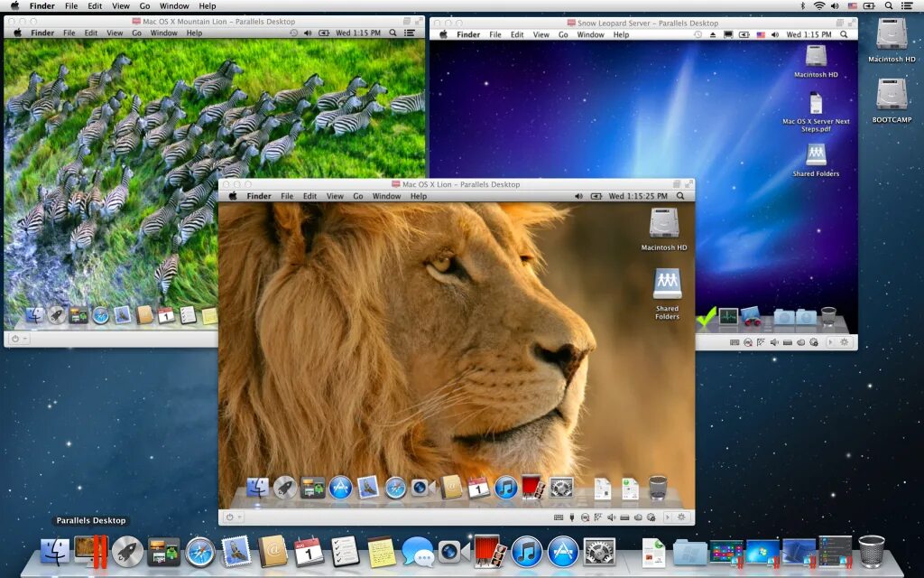Select Mac OS X Server Next Steps.pdf file
Image resolution: width=924 pixels, height=578 pixels.
(x=816, y=112)
